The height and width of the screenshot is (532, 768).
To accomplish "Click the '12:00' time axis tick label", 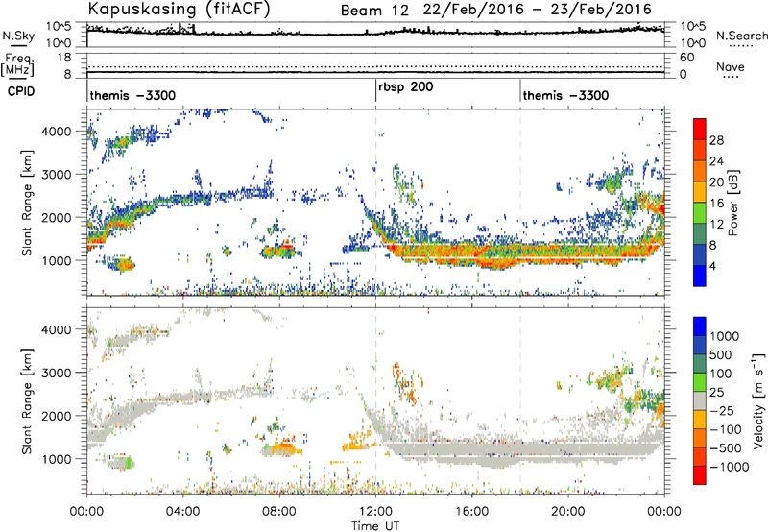I will point(375,512).
